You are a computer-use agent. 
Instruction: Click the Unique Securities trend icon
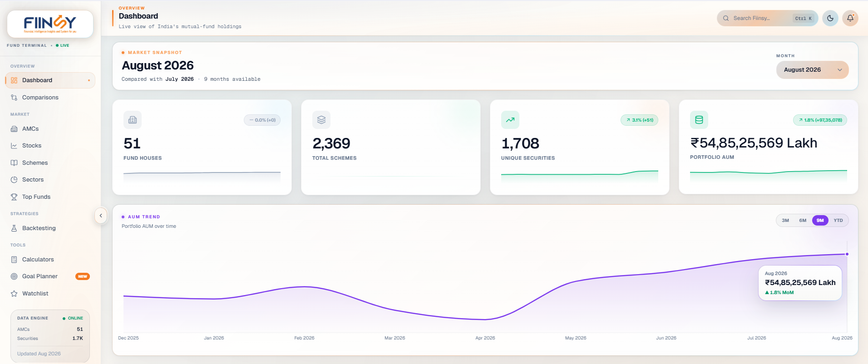coord(510,120)
